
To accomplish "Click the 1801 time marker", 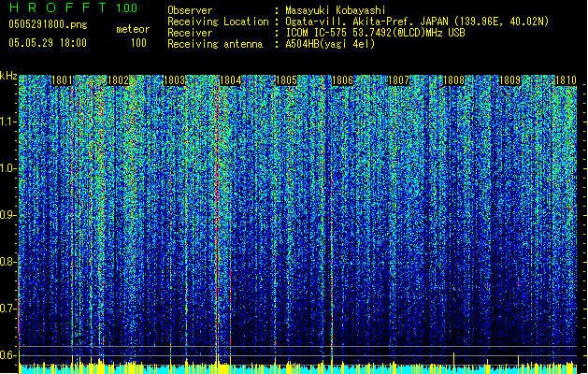I will [64, 81].
